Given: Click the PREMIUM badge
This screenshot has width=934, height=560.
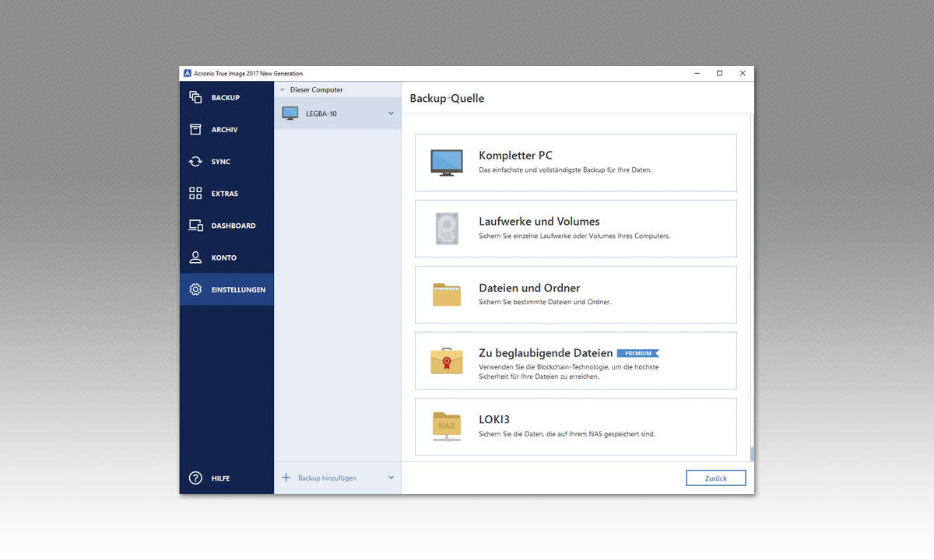Looking at the screenshot, I should click(x=638, y=353).
